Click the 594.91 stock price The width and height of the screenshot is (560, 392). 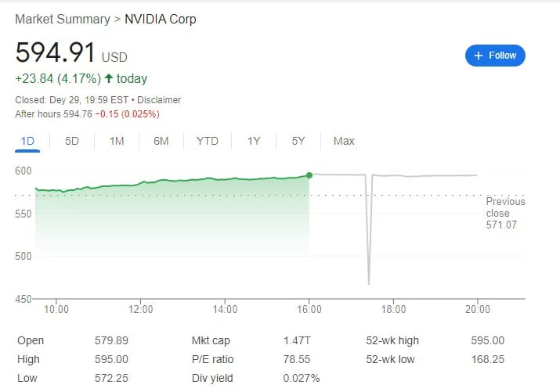point(56,54)
